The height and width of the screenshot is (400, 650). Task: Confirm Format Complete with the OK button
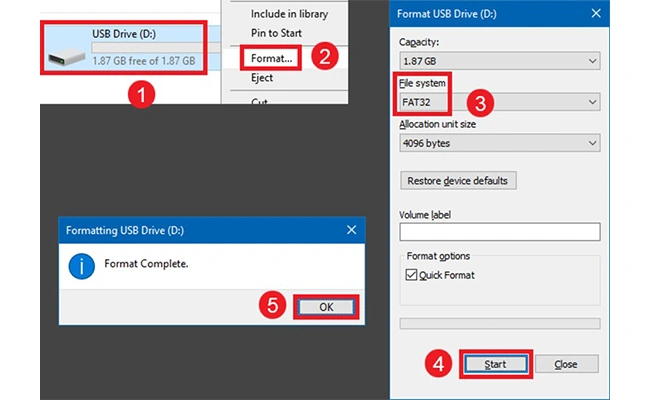click(x=325, y=307)
